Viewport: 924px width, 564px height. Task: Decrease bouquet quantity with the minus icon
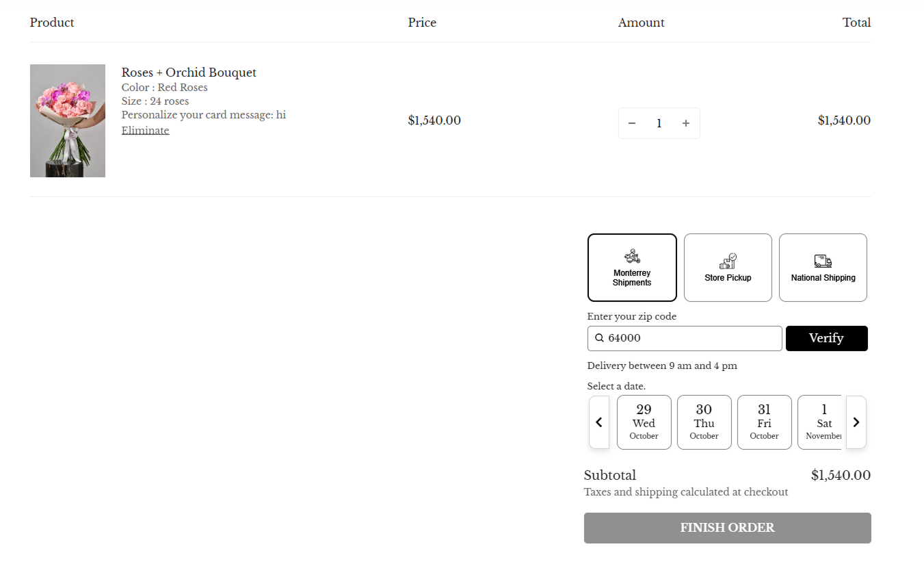(632, 123)
